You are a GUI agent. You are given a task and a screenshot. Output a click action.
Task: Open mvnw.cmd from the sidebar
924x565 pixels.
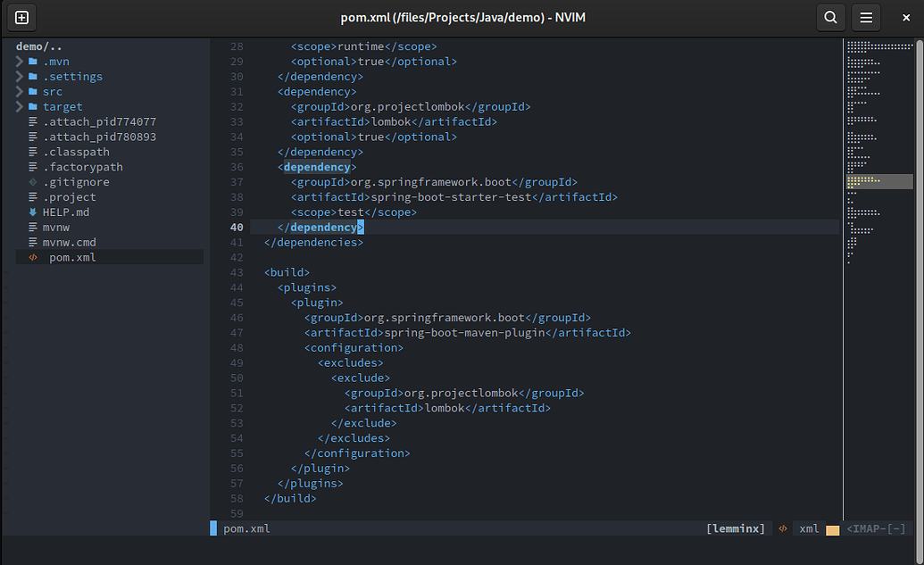click(70, 242)
